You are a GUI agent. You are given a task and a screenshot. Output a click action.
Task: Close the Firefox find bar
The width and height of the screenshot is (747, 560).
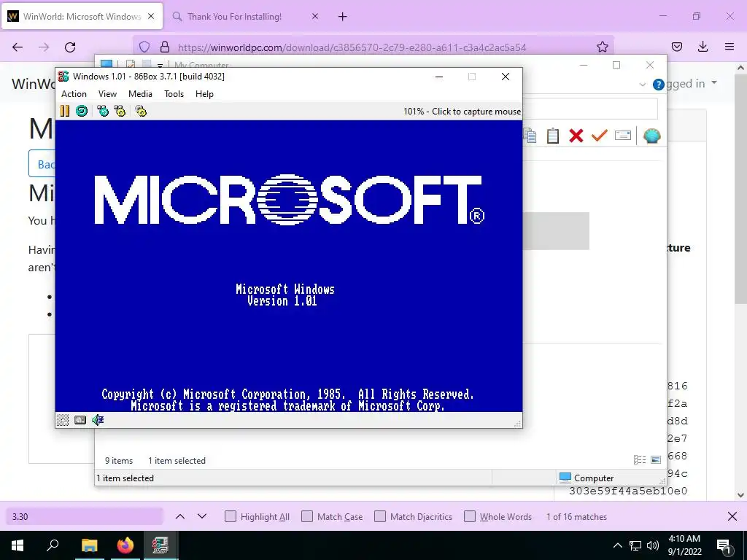tap(732, 516)
